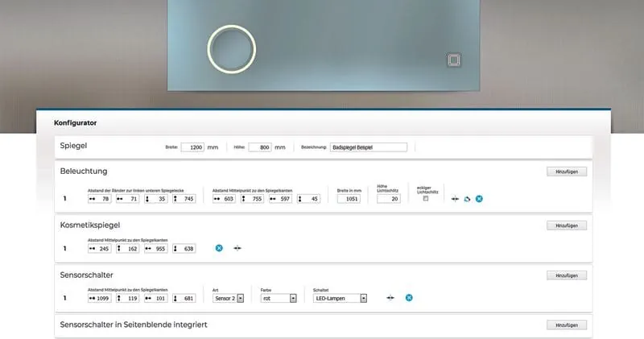
Task: Click the sensor switch square on the mirror preview
Action: pos(453,60)
